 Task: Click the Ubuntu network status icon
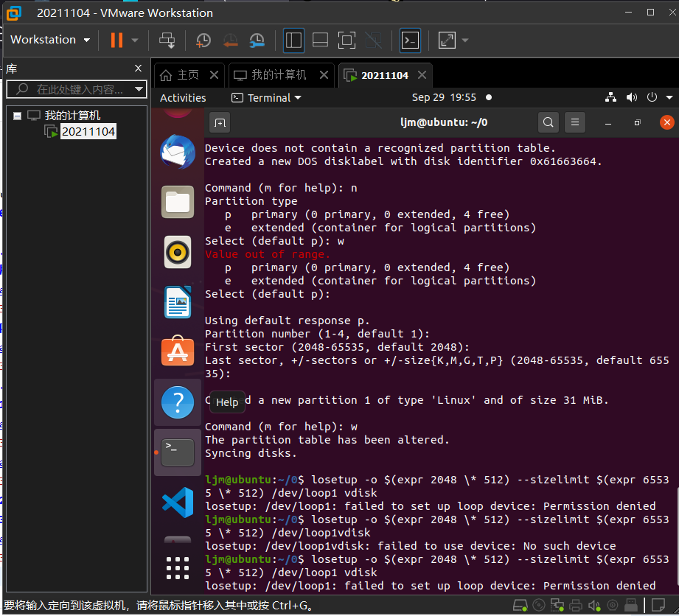click(x=610, y=97)
